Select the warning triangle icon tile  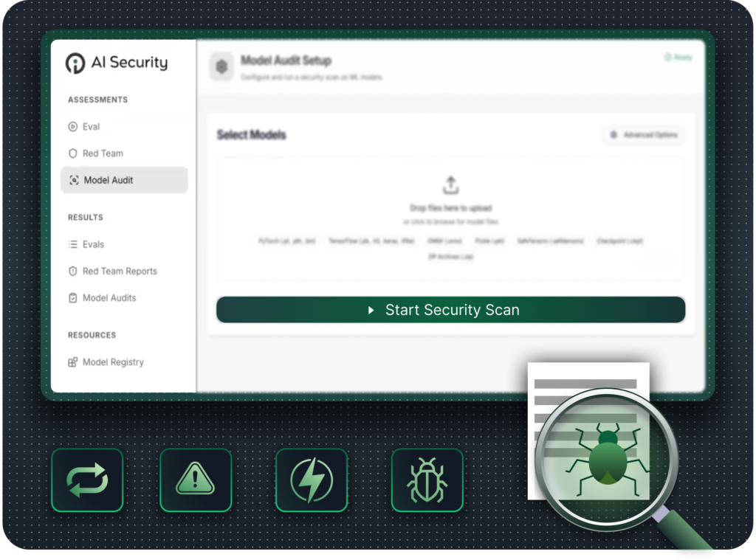196,480
